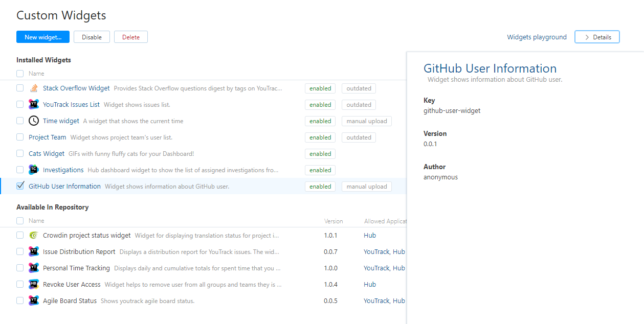The image size is (644, 324).
Task: Check the Personal Time Tracking checkbox
Action: (20, 268)
